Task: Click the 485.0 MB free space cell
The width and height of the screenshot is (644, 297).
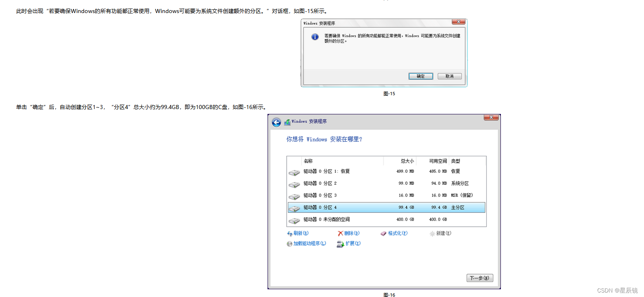Action: pyautogui.click(x=438, y=171)
